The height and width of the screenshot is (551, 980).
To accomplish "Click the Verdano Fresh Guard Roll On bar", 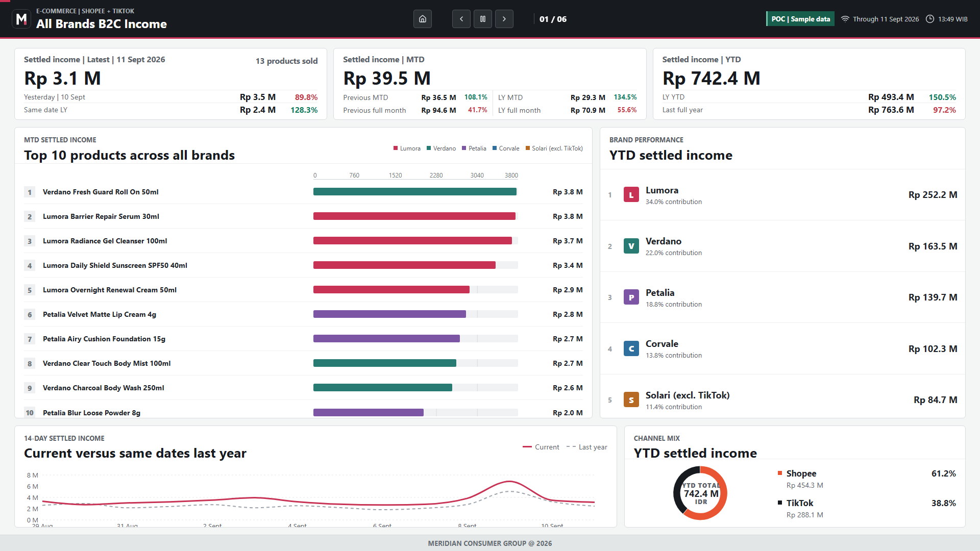I will pos(415,192).
